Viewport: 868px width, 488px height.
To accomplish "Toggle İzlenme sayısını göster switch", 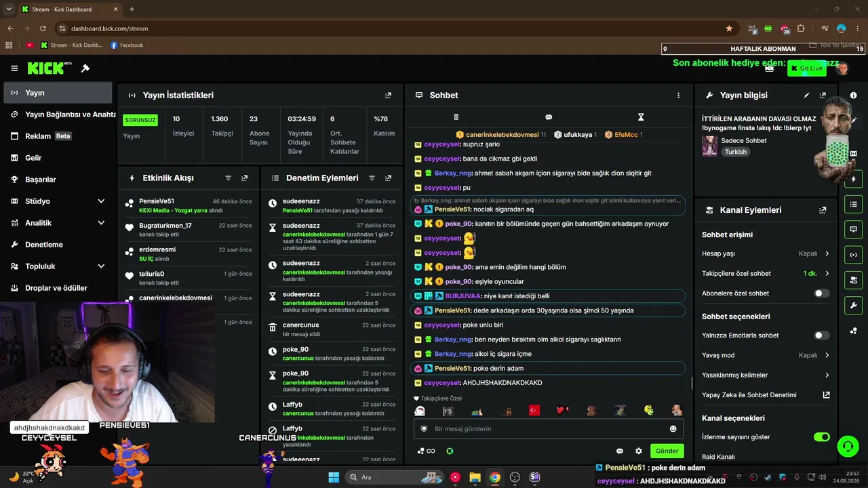I will coord(821,437).
